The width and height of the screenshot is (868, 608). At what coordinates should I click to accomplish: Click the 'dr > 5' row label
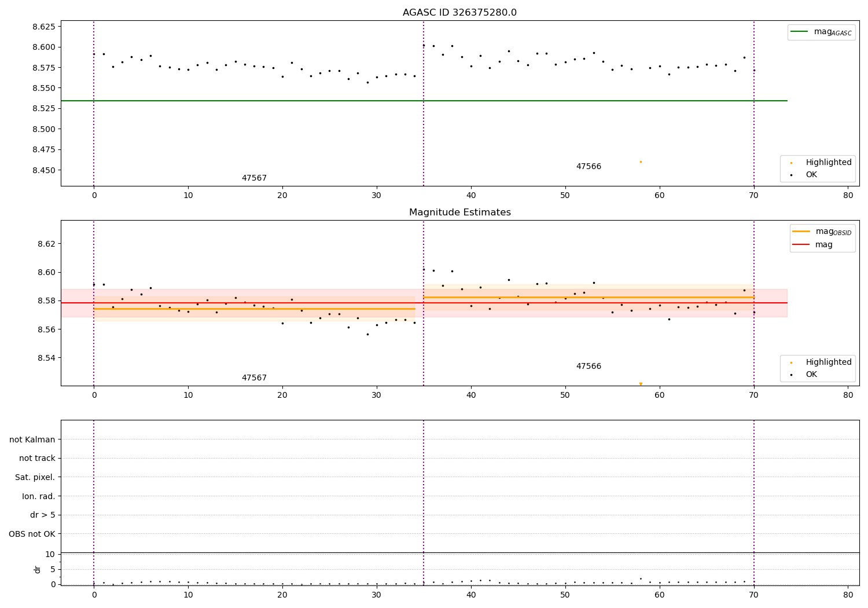pos(43,515)
